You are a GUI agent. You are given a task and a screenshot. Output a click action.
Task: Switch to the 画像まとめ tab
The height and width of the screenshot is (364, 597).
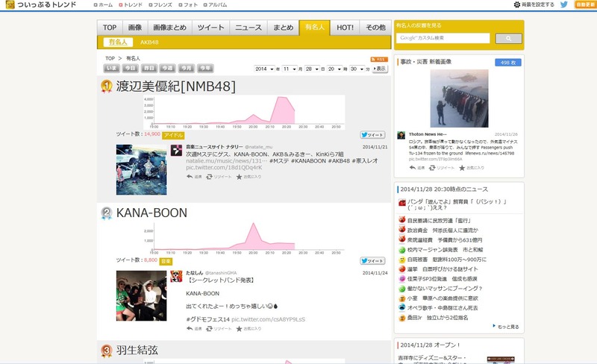(x=170, y=28)
